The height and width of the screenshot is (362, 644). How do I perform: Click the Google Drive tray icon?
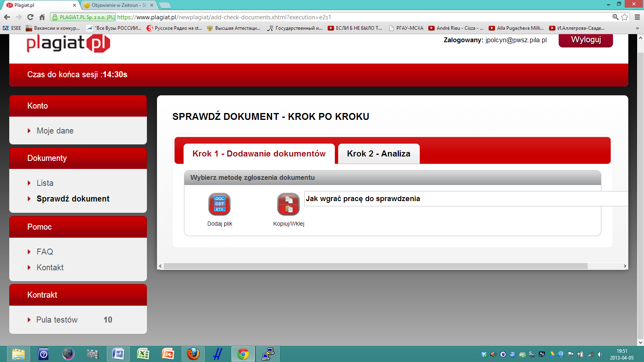click(x=552, y=354)
